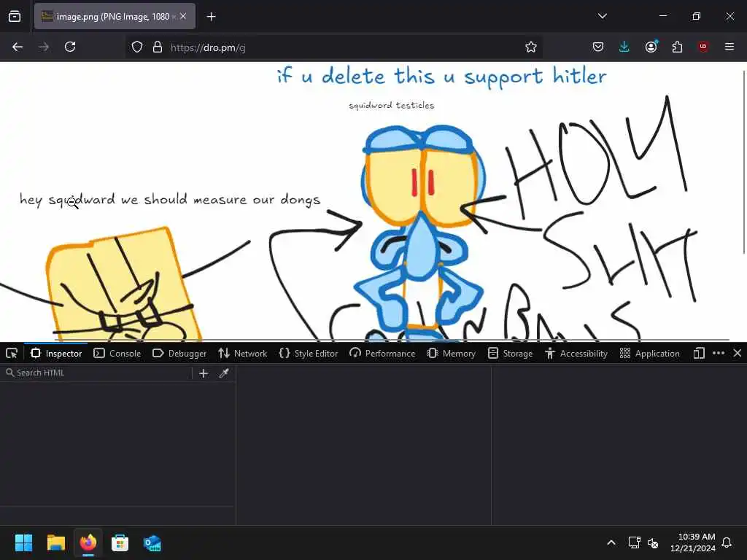Reload the current page

[70, 47]
